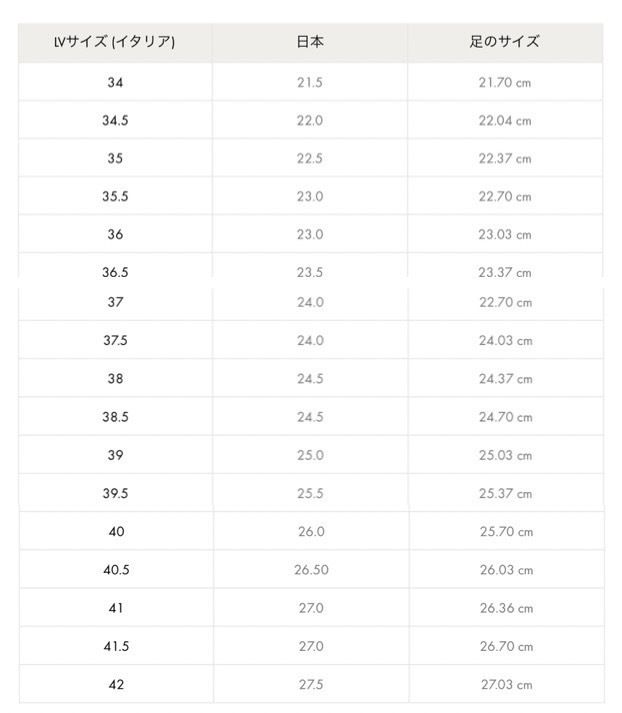Click the 足のサイズ column header

505,42
